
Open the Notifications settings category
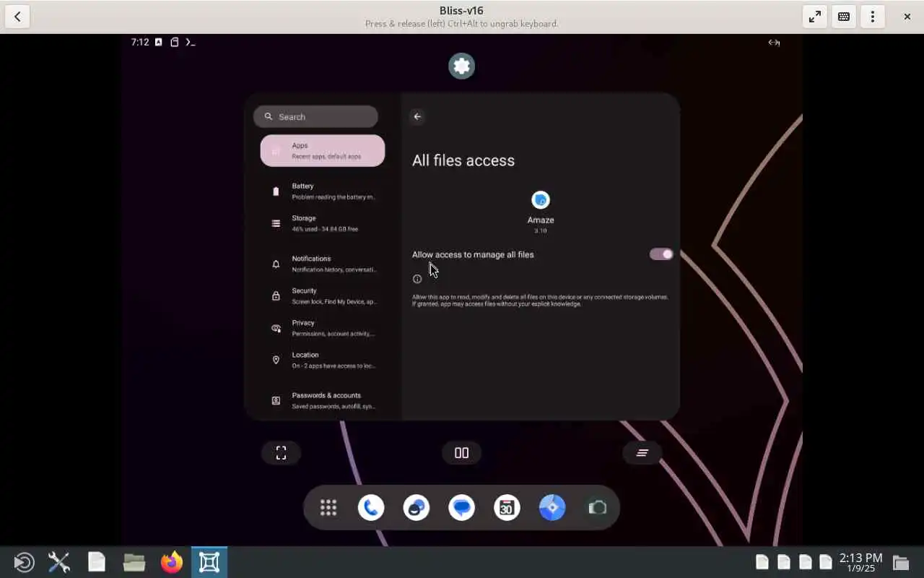pos(323,264)
